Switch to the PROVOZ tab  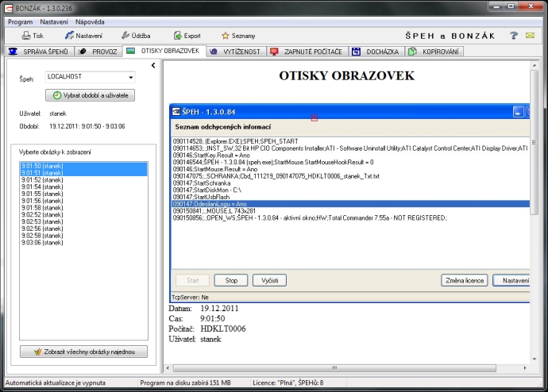98,52
